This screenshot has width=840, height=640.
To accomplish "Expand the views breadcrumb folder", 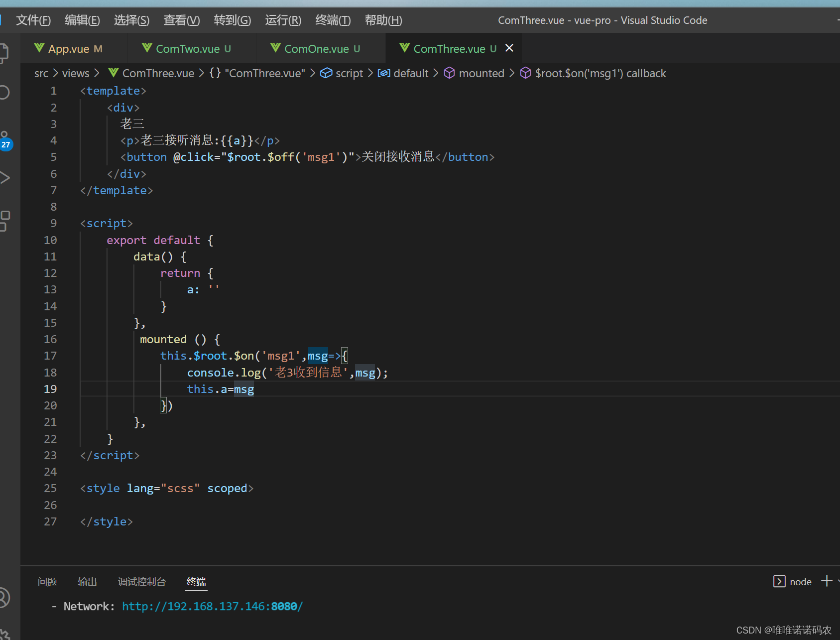I will [76, 73].
